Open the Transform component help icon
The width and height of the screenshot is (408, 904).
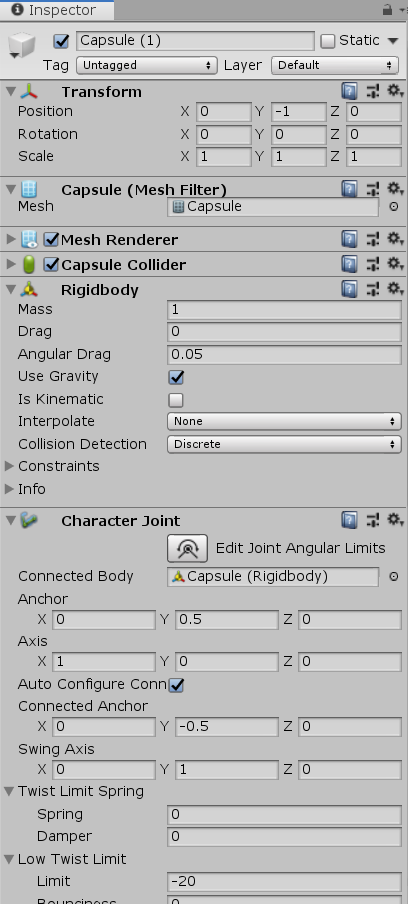coord(349,91)
